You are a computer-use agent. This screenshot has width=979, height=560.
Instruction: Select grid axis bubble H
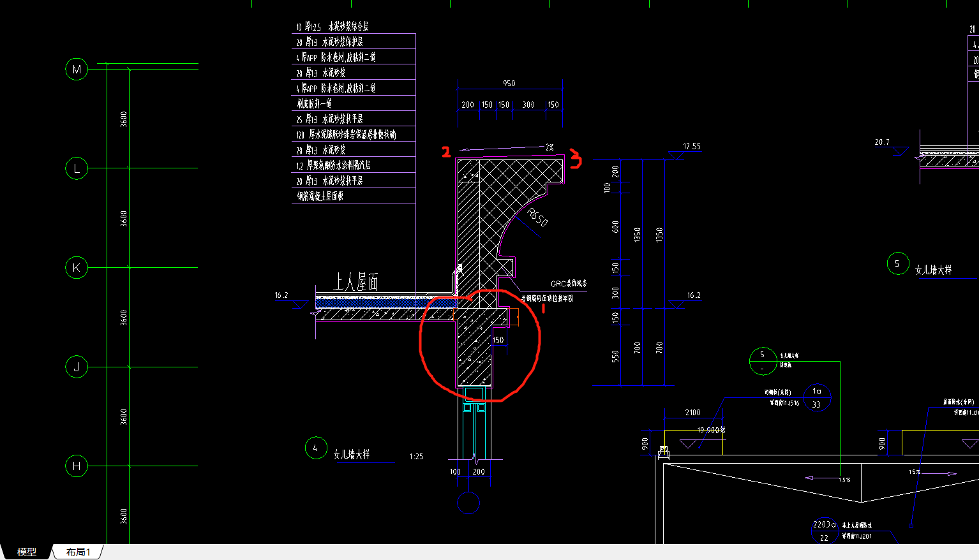[77, 466]
